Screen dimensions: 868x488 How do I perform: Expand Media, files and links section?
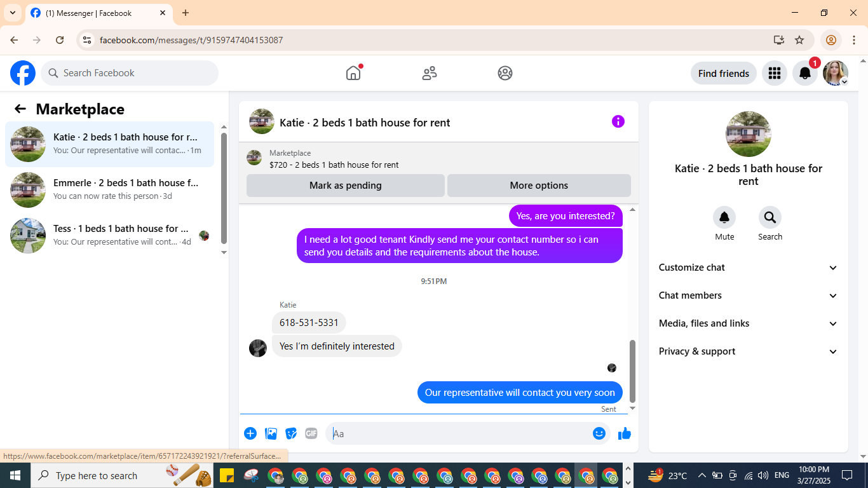point(749,323)
